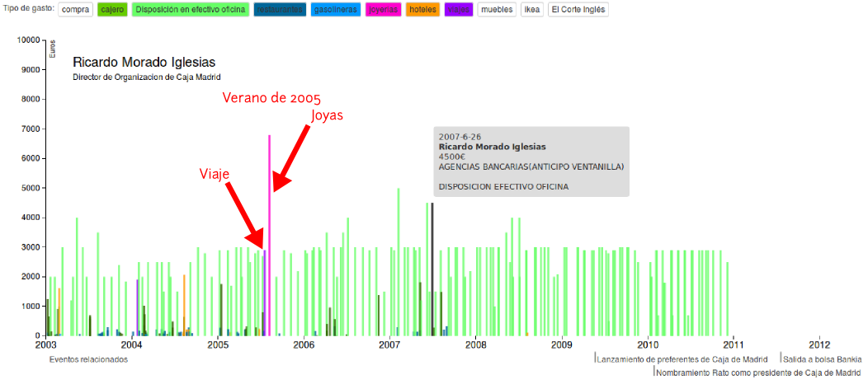Toggle the 'restaurantes' category filter
The height and width of the screenshot is (384, 868).
pyautogui.click(x=278, y=10)
